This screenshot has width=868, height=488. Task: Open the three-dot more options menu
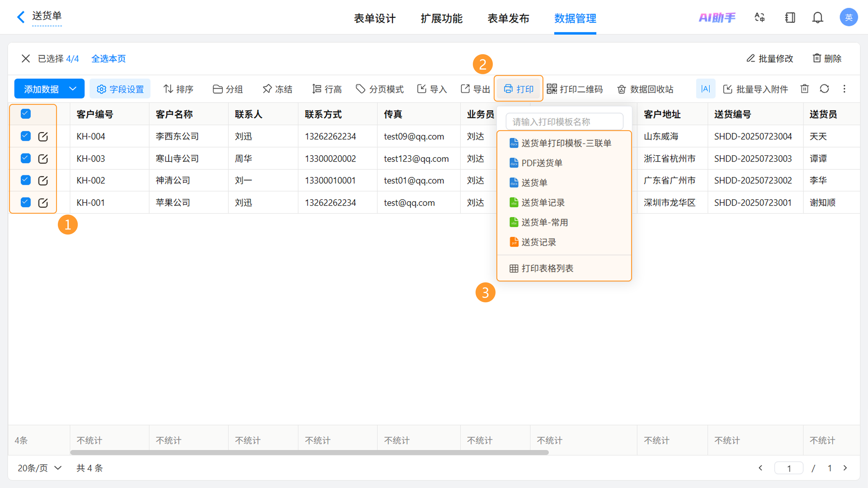click(844, 89)
